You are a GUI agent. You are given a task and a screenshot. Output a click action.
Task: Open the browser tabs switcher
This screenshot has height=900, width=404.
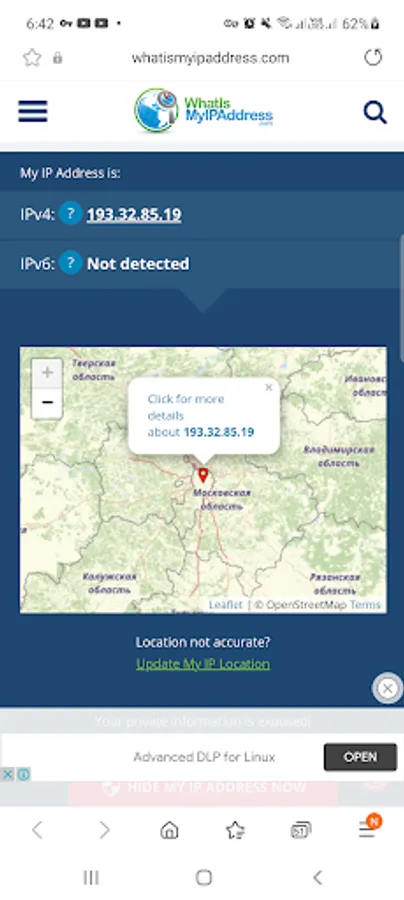301,830
